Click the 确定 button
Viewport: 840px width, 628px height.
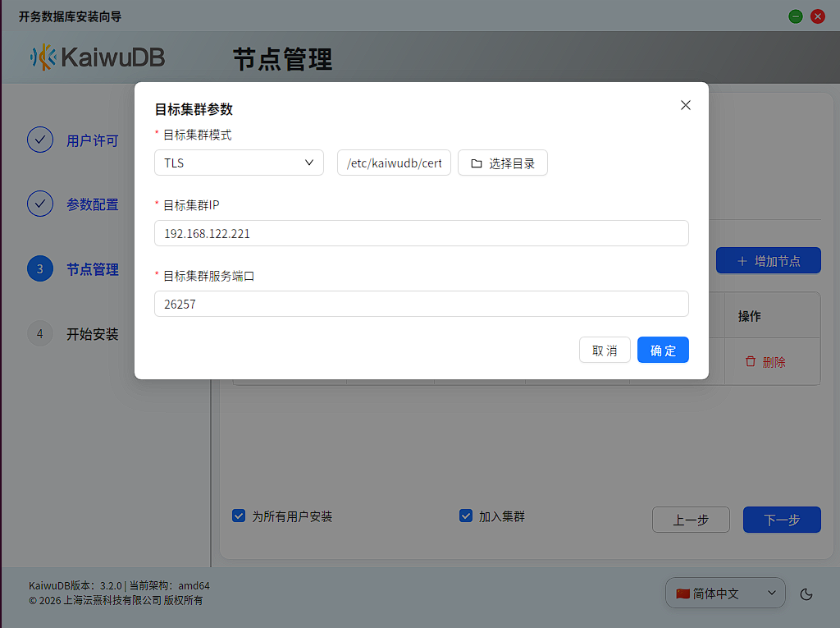pos(663,350)
